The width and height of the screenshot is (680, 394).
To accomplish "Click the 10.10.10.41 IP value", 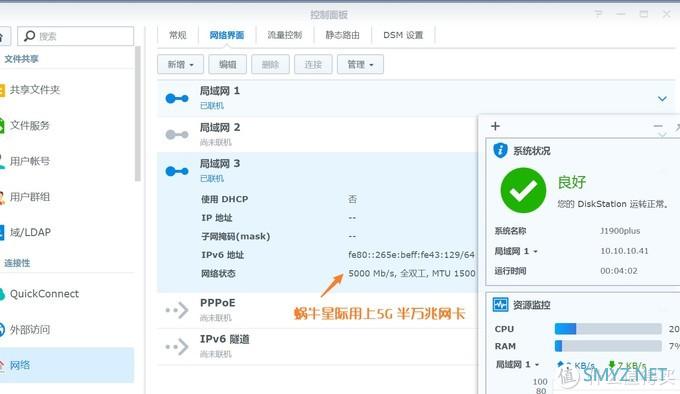I will [x=624, y=251].
